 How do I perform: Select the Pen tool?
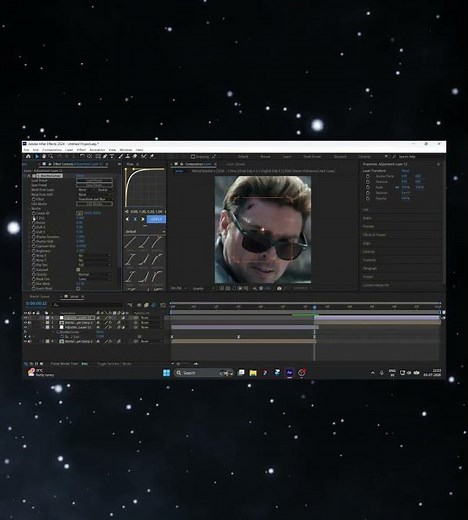[105, 156]
